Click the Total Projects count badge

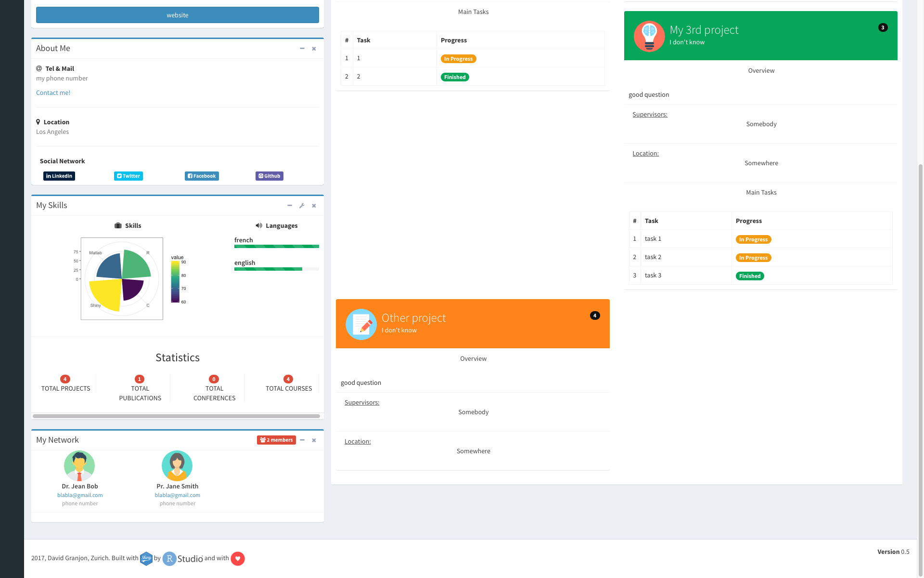[x=65, y=379]
